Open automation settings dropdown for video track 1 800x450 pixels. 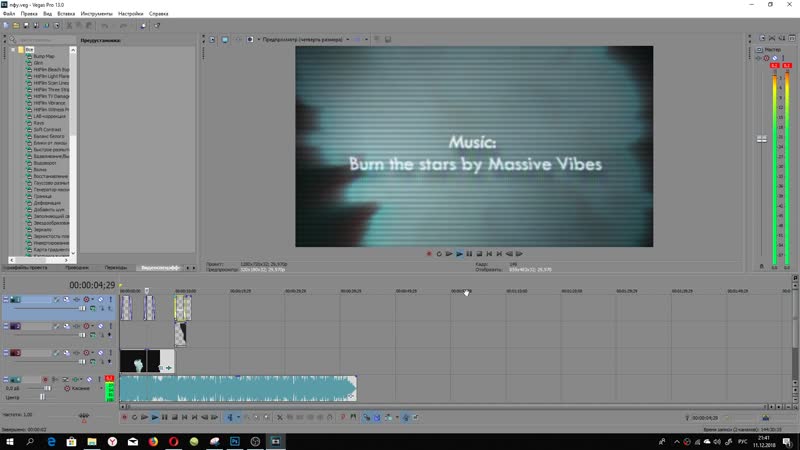click(93, 299)
